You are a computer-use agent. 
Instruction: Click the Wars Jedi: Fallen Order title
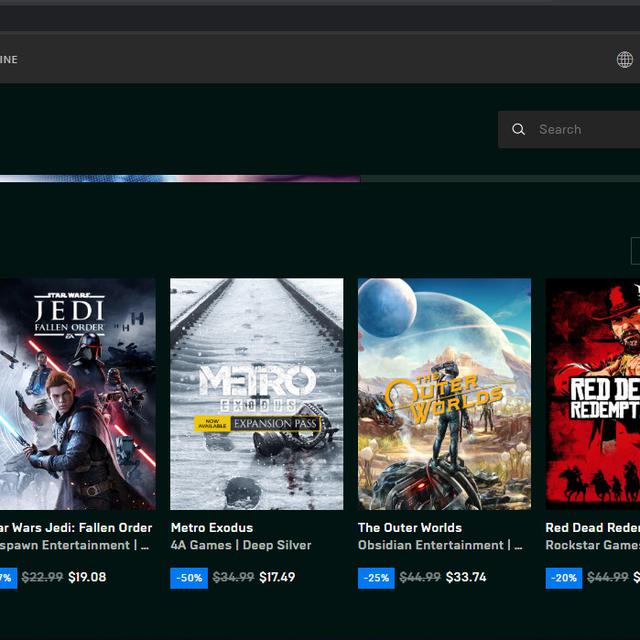(76, 527)
